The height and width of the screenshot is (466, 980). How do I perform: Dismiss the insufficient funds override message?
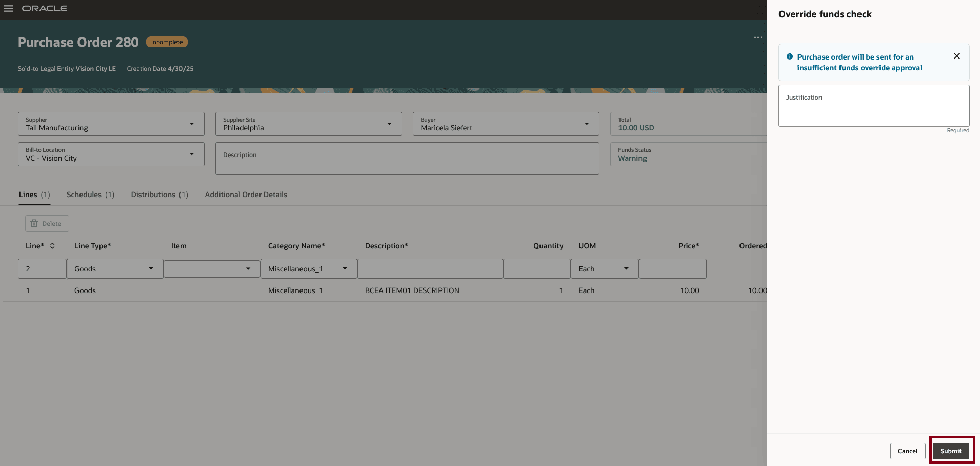coord(956,56)
